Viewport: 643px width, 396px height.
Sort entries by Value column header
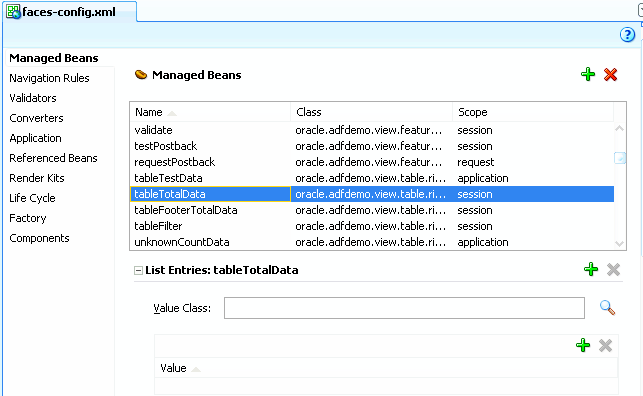(x=385, y=368)
